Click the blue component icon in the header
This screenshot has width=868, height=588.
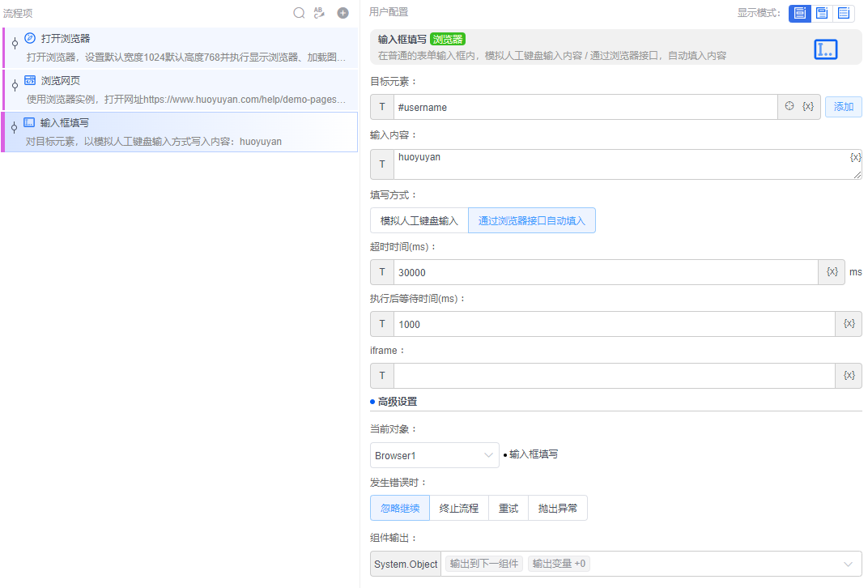point(825,49)
